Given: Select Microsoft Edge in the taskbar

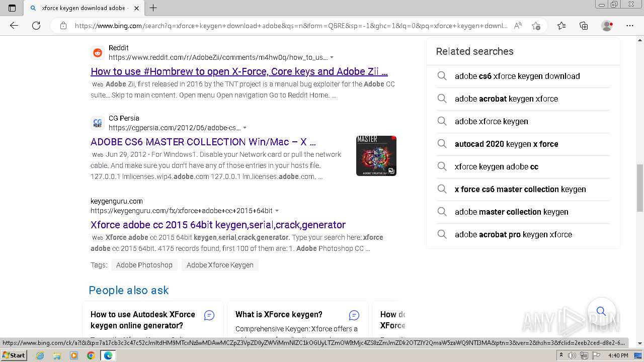Looking at the screenshot, I should (108, 355).
